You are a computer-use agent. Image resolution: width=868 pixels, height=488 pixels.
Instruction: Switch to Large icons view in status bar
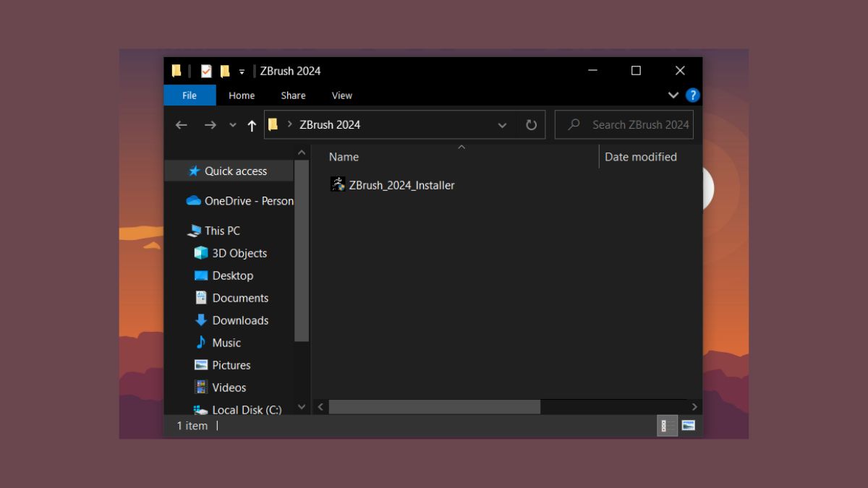click(688, 426)
